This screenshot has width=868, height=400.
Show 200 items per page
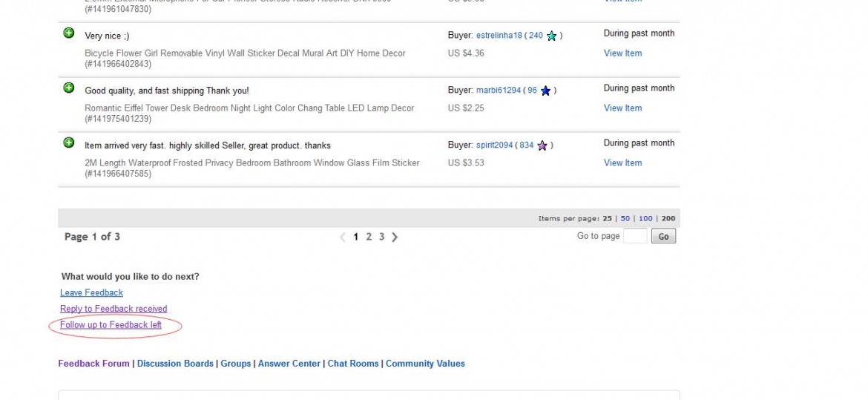pos(668,219)
